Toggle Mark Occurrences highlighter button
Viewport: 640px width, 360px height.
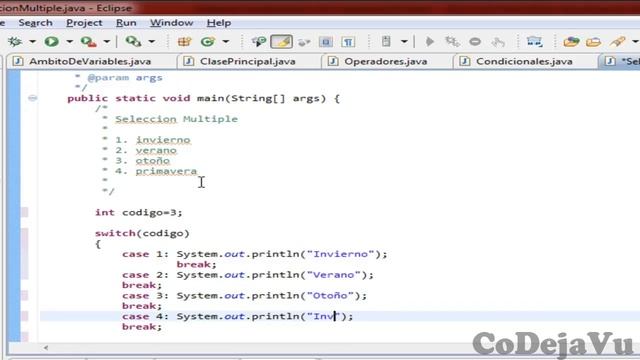(281, 41)
